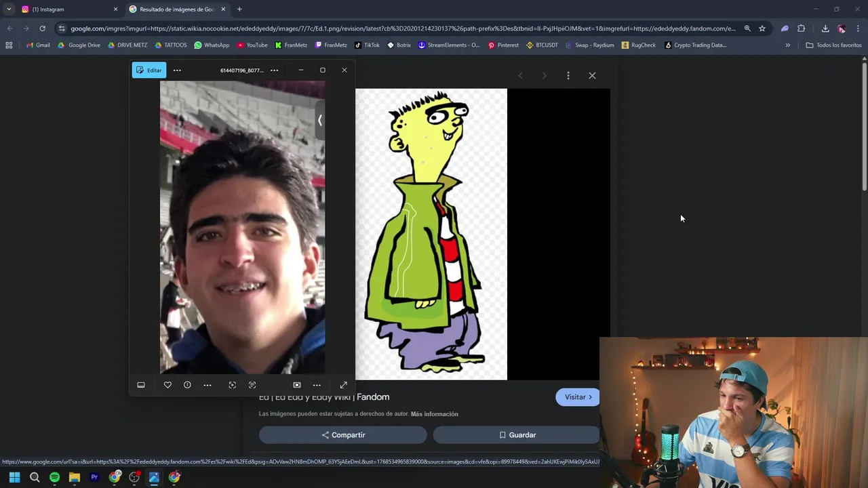868x488 pixels.
Task: Click the focus-frame icon in the Photos toolbar
Action: pos(232,385)
